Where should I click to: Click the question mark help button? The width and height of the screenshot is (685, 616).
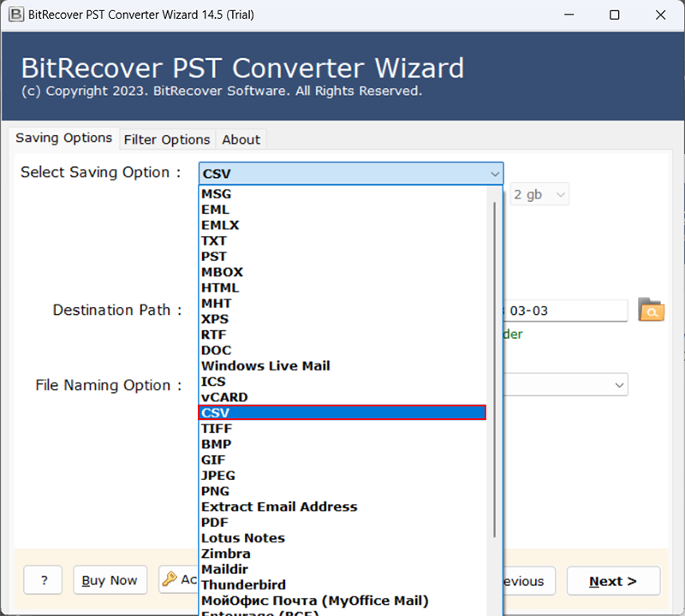[43, 580]
